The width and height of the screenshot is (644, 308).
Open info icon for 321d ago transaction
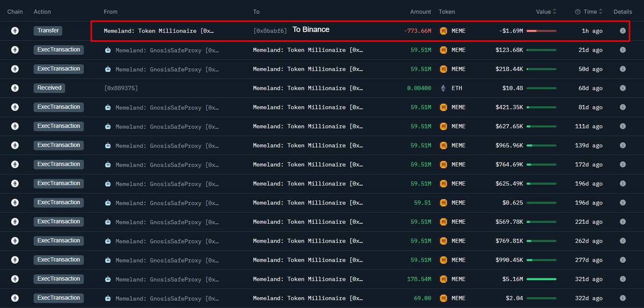[x=623, y=279]
